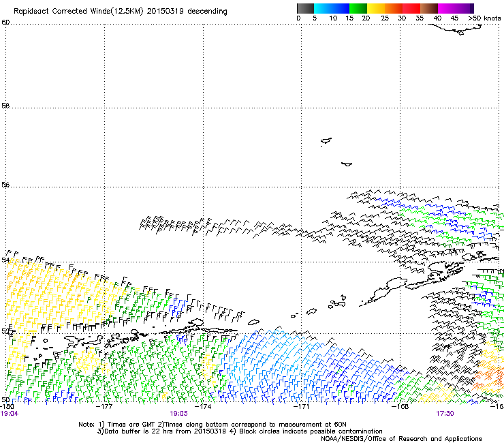Pick the orange 25-30 knots legend swatch
The height and width of the screenshot is (443, 504).
[394, 8]
